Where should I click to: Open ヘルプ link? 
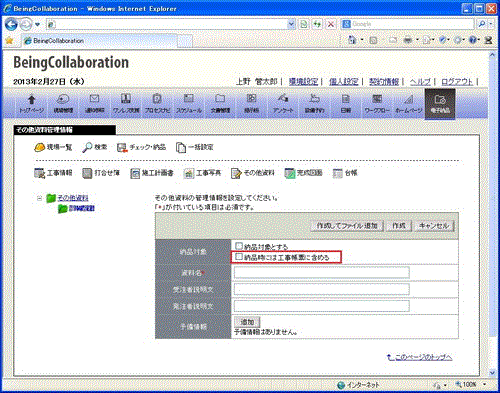pos(420,81)
